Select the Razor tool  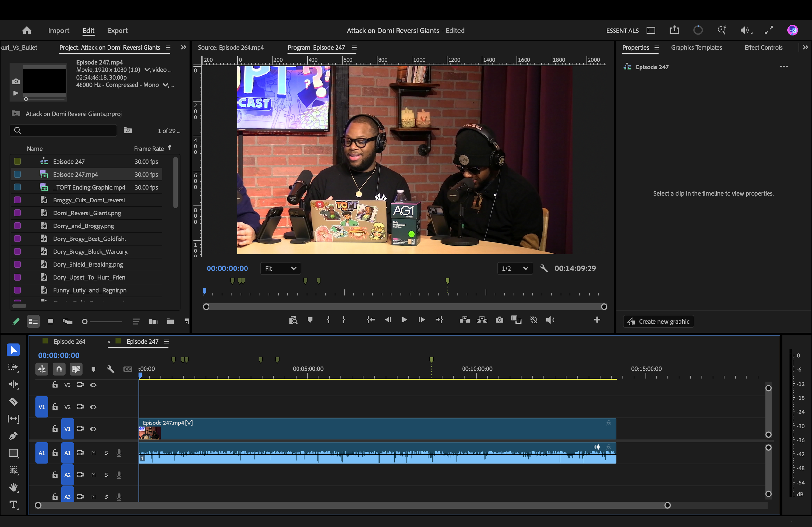[x=13, y=401]
